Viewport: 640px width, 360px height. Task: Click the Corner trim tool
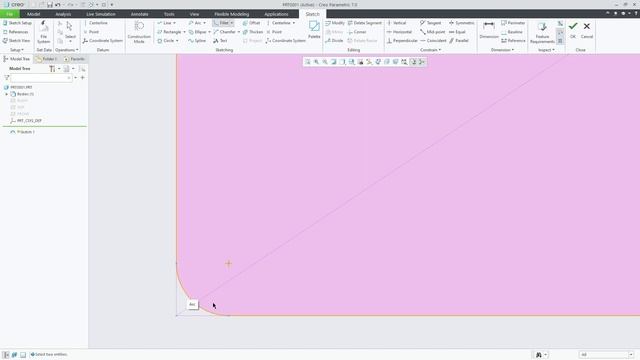(x=357, y=32)
